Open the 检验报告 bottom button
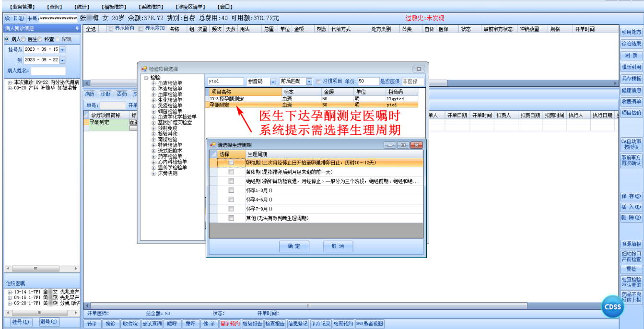 [x=252, y=324]
